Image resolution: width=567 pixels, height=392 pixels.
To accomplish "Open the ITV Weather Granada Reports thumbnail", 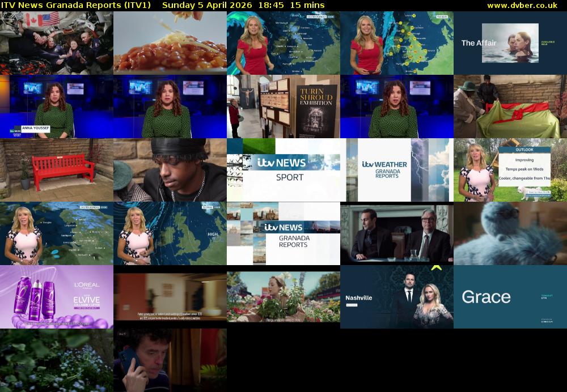I will pos(397,170).
